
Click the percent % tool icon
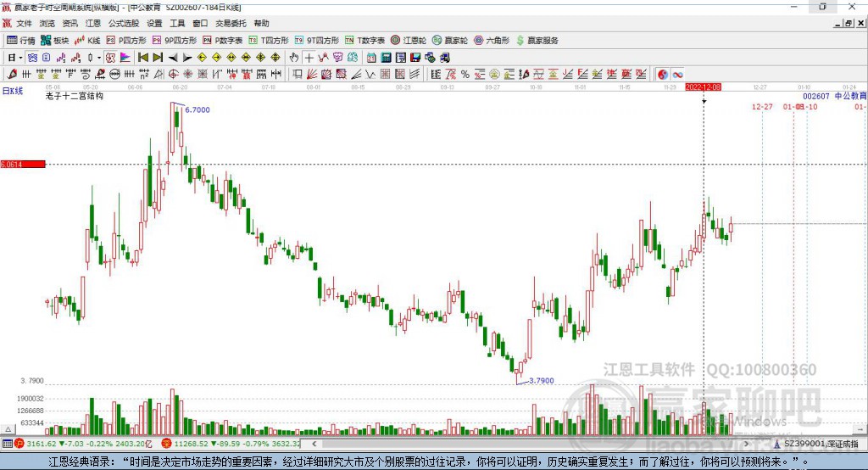click(465, 75)
